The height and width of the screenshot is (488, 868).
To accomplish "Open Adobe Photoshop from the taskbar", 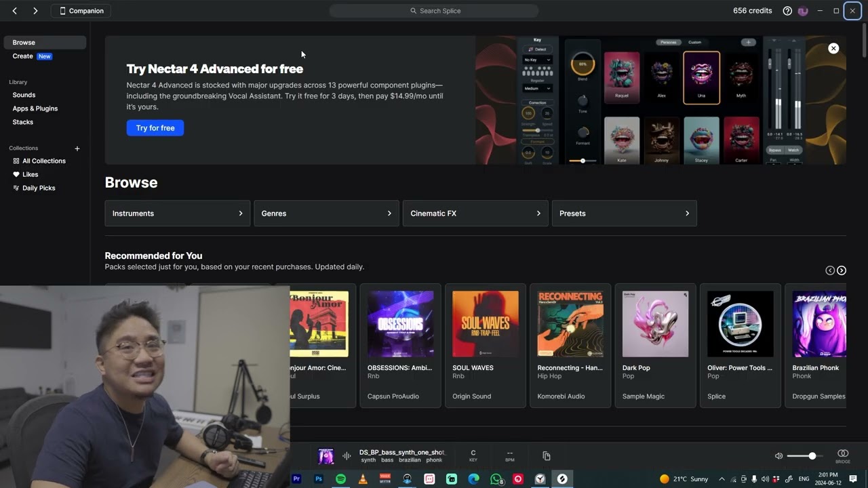I will coord(319,479).
